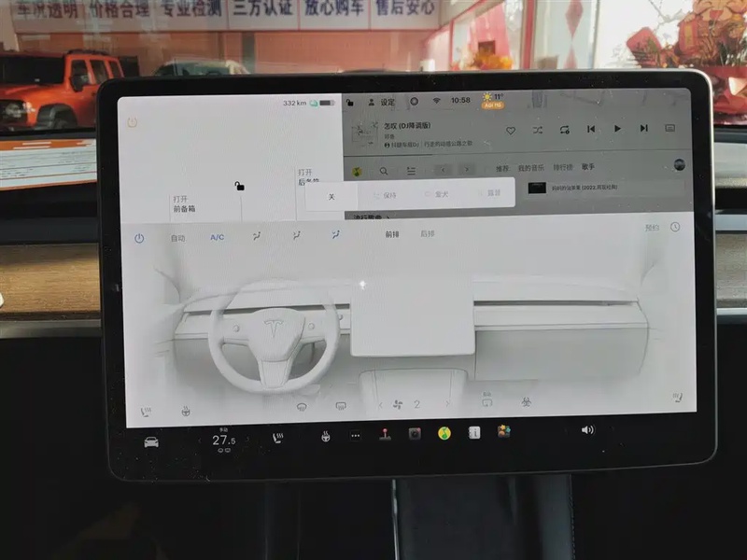Screen dimensions: 747x560
Task: Select the 关 option in popup
Action: click(x=331, y=197)
